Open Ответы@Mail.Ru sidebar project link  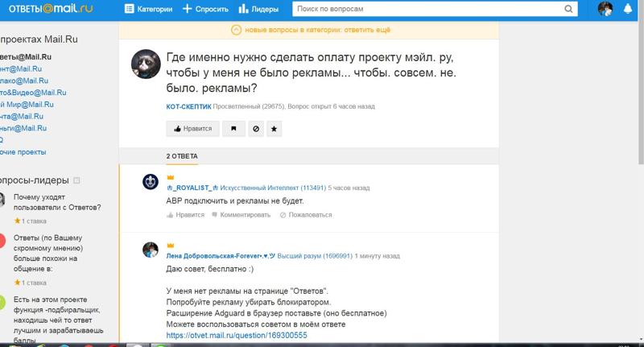pyautogui.click(x=26, y=56)
